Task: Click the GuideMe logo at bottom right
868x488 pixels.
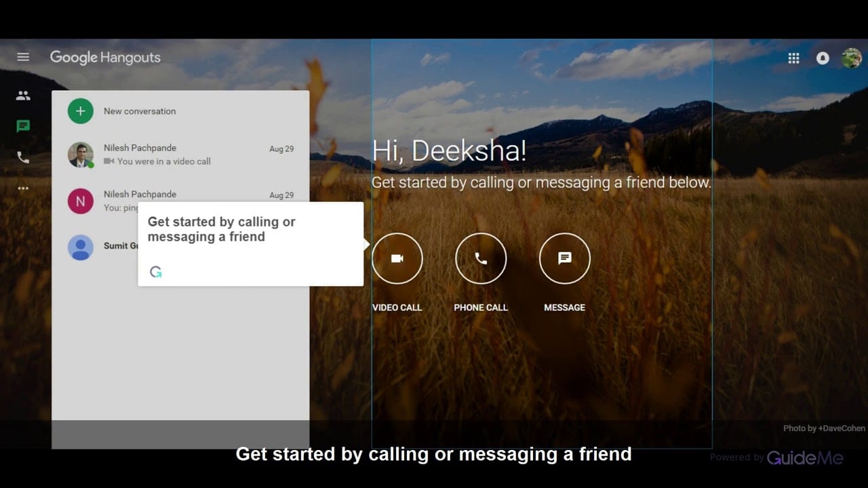Action: pos(805,458)
